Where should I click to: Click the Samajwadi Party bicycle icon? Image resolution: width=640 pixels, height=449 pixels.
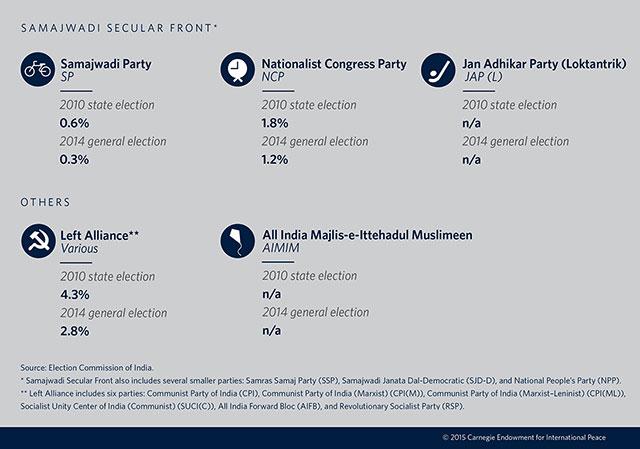pos(38,69)
